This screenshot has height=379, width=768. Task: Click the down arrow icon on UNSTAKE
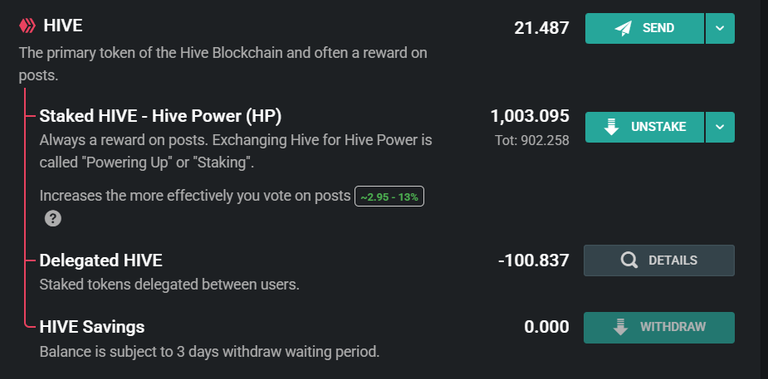point(611,127)
